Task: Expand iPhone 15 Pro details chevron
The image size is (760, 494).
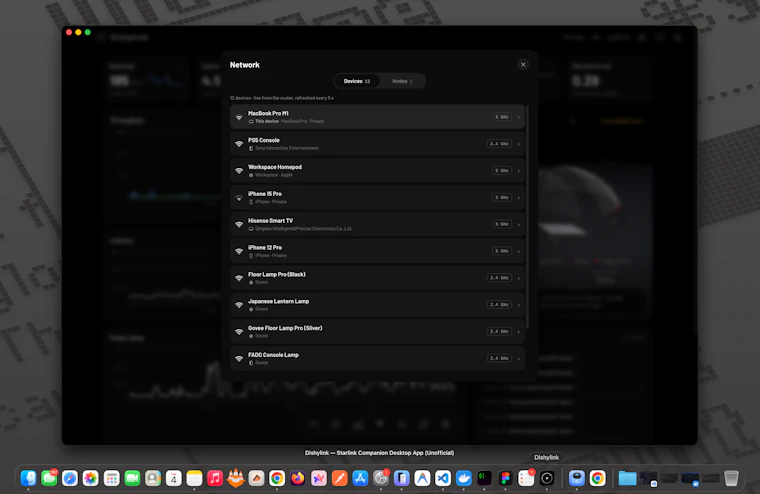Action: [x=518, y=198]
